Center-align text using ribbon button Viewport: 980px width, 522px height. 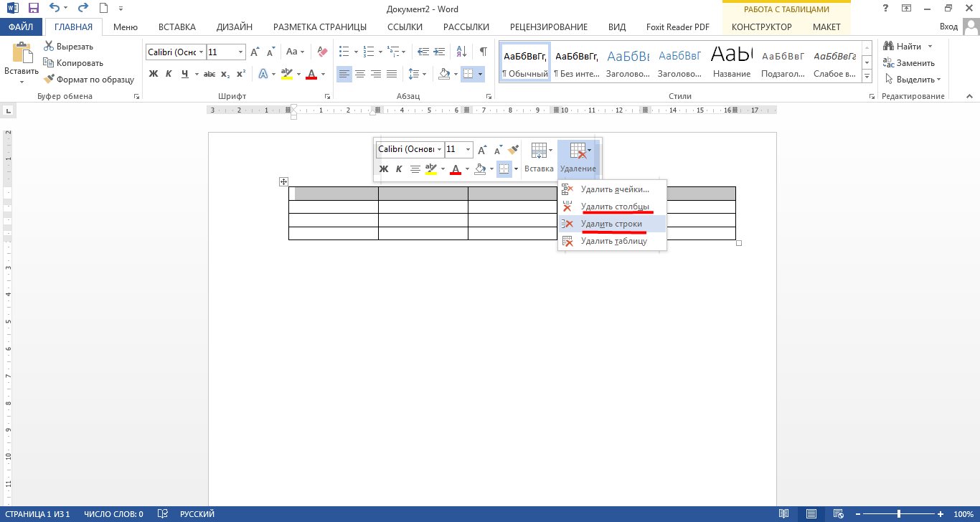[360, 74]
